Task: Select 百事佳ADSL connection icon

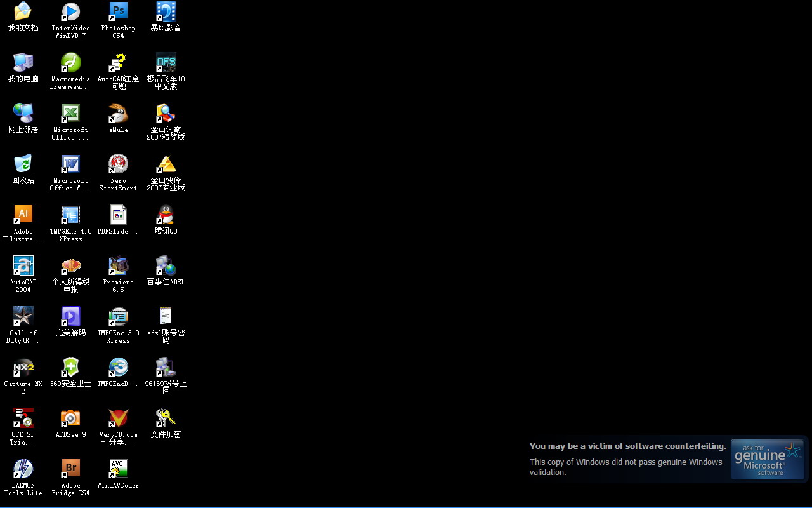Action: point(166,265)
